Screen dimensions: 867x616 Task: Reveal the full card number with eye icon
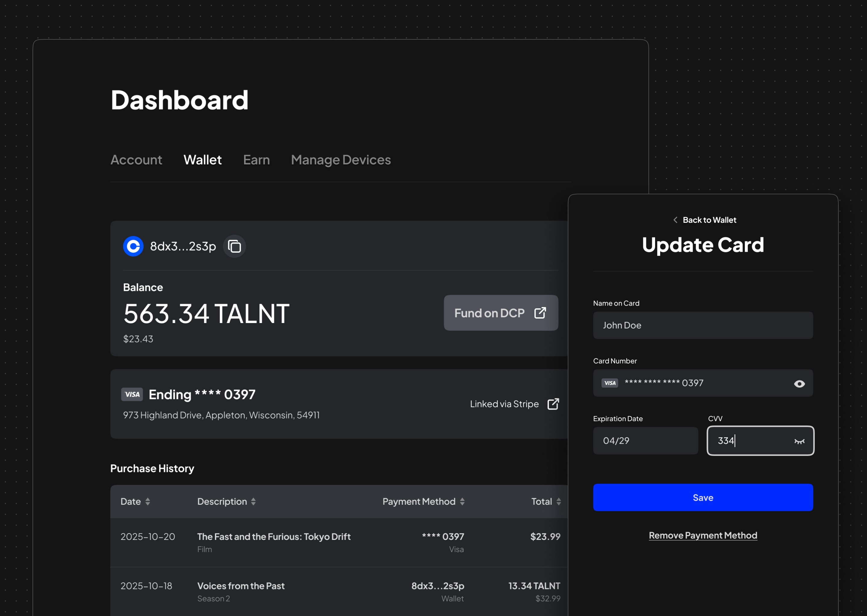pos(799,384)
